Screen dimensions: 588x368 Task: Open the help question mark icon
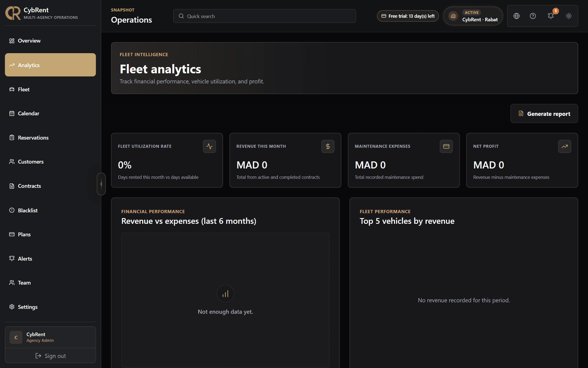(533, 16)
